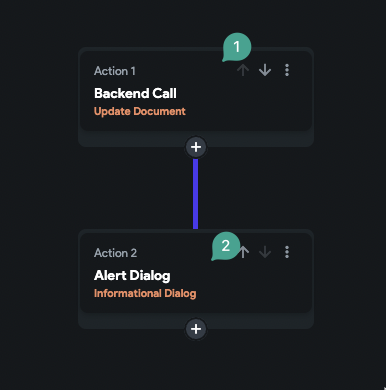386x390 pixels.
Task: Move Alert Dialog action up
Action: click(x=244, y=252)
